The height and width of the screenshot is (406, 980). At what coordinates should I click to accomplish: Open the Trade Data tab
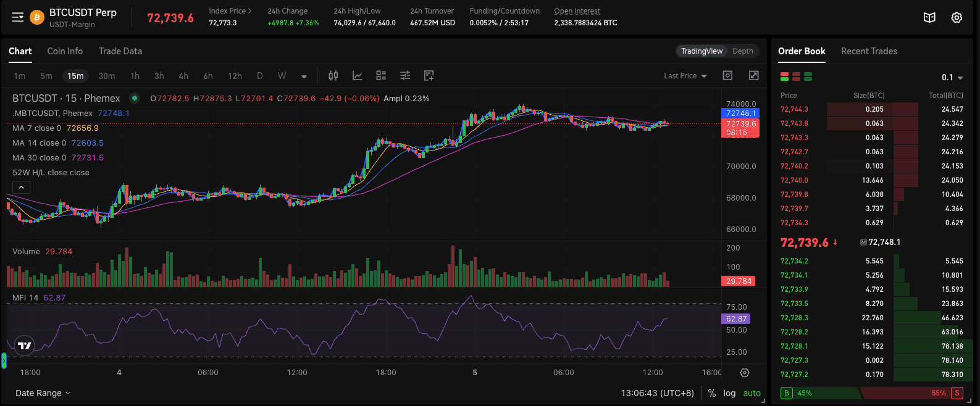pyautogui.click(x=120, y=51)
